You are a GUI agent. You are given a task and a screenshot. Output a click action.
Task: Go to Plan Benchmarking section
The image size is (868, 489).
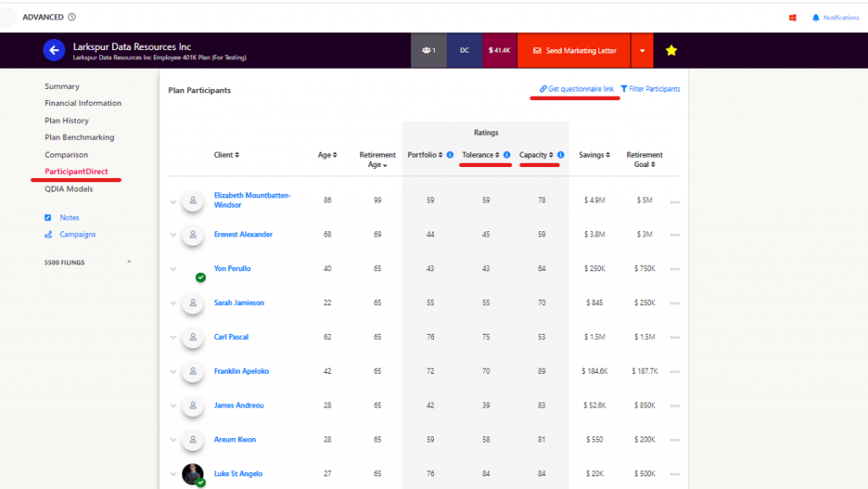[79, 137]
